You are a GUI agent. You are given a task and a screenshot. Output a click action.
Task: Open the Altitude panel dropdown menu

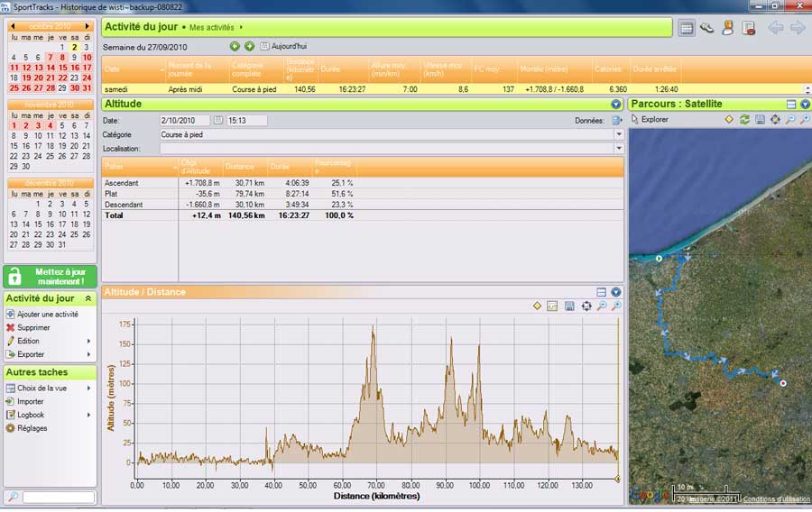615,104
